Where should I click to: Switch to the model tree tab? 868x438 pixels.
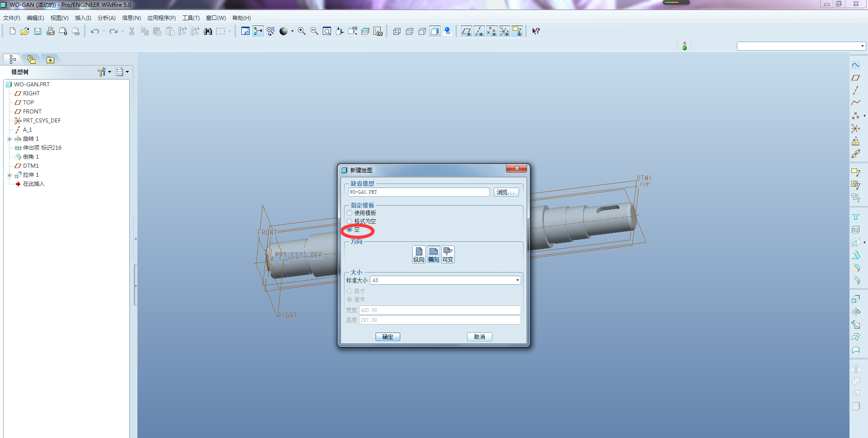pyautogui.click(x=13, y=59)
